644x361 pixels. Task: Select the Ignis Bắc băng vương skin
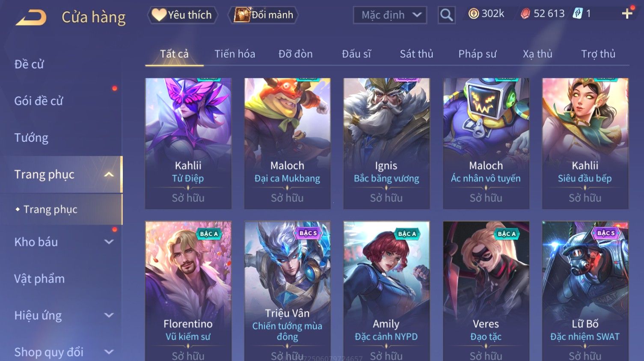point(386,143)
